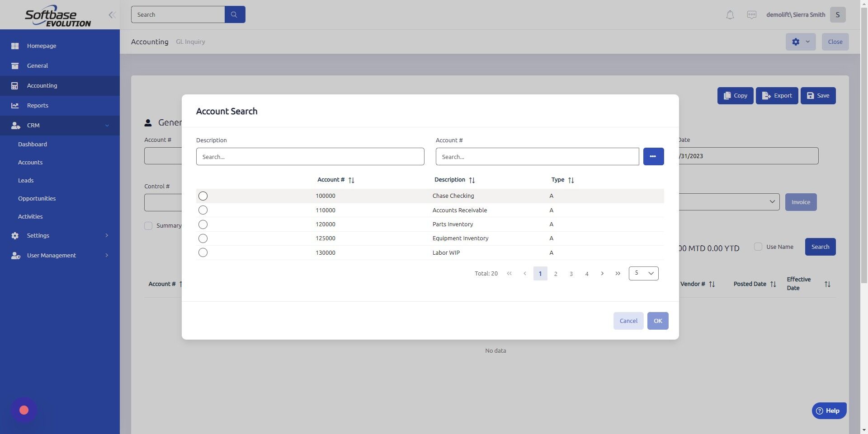Focus the Account # search field in the dialog
Viewport: 868px width, 434px height.
click(537, 157)
